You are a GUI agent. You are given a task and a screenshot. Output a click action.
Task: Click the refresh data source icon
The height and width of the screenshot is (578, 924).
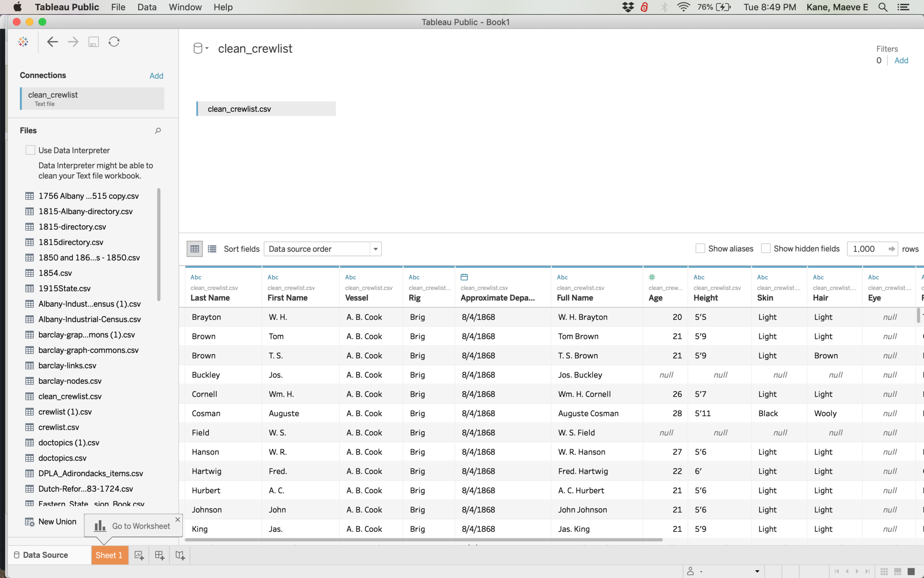point(114,42)
